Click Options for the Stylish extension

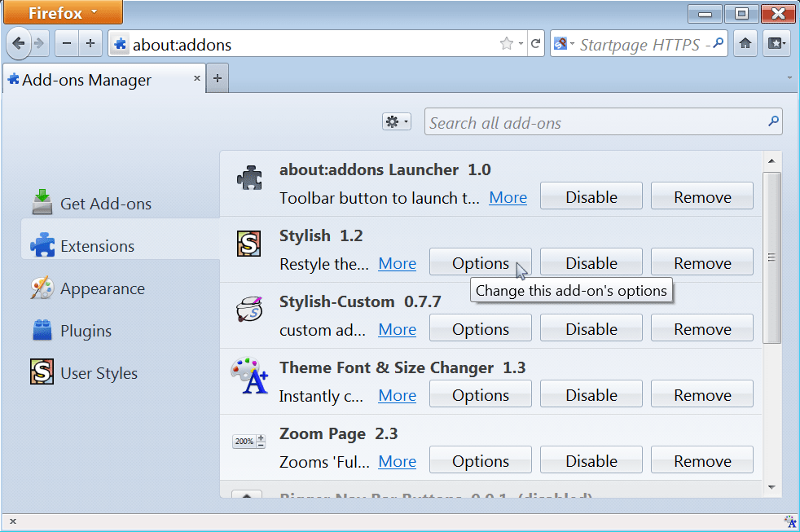[480, 262]
